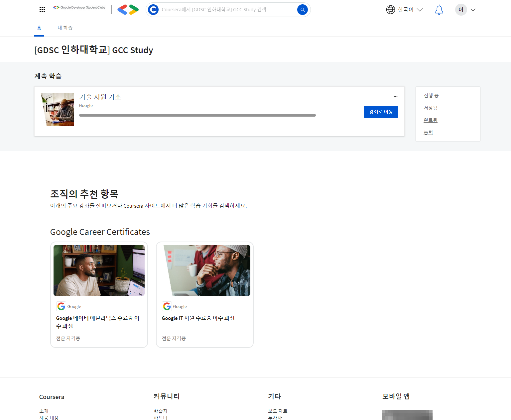
Task: Click the footer 제공 내용 link
Action: coord(49,418)
